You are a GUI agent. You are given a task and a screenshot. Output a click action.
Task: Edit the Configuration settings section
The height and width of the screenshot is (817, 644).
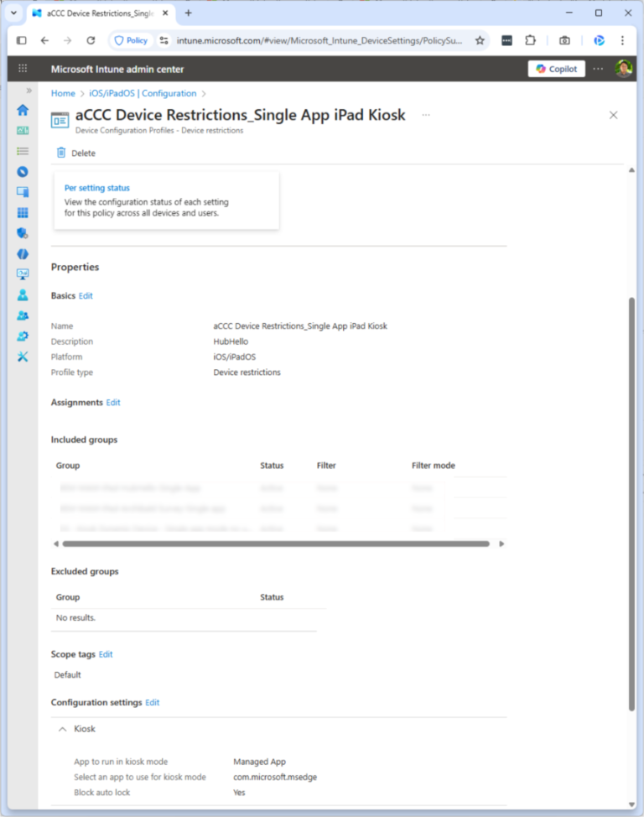click(152, 702)
